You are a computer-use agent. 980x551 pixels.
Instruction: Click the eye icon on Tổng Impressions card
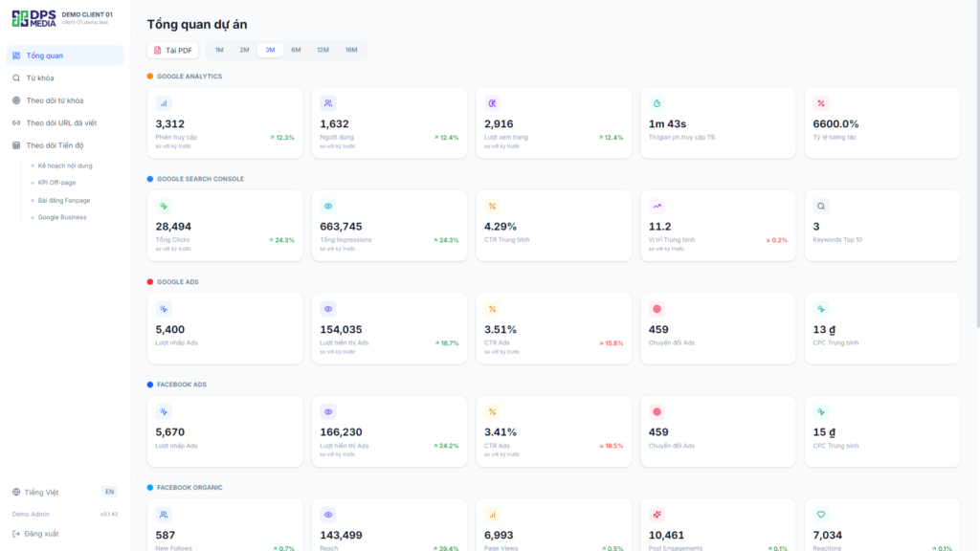tap(328, 207)
